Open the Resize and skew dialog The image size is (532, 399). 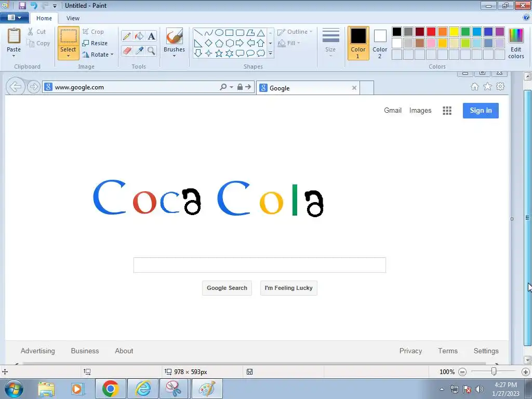(x=95, y=43)
